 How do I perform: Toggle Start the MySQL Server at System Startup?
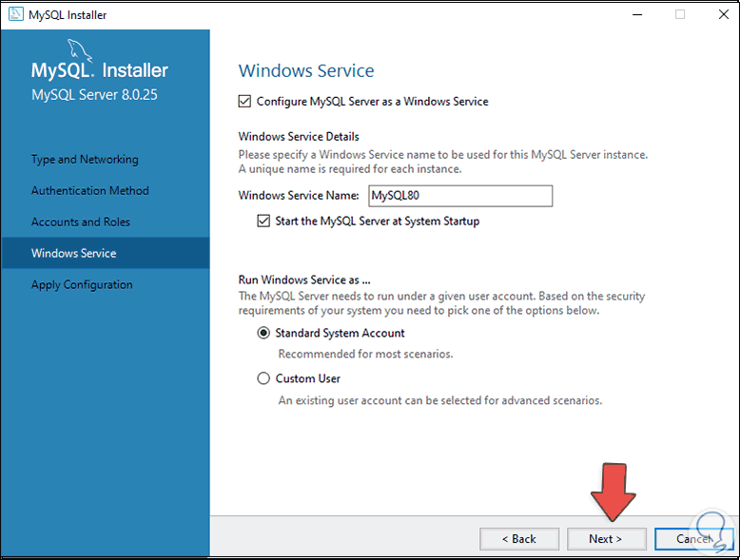tap(263, 221)
